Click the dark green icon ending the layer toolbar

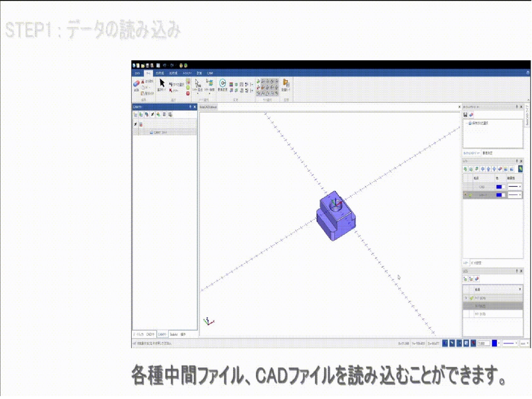coord(521,169)
